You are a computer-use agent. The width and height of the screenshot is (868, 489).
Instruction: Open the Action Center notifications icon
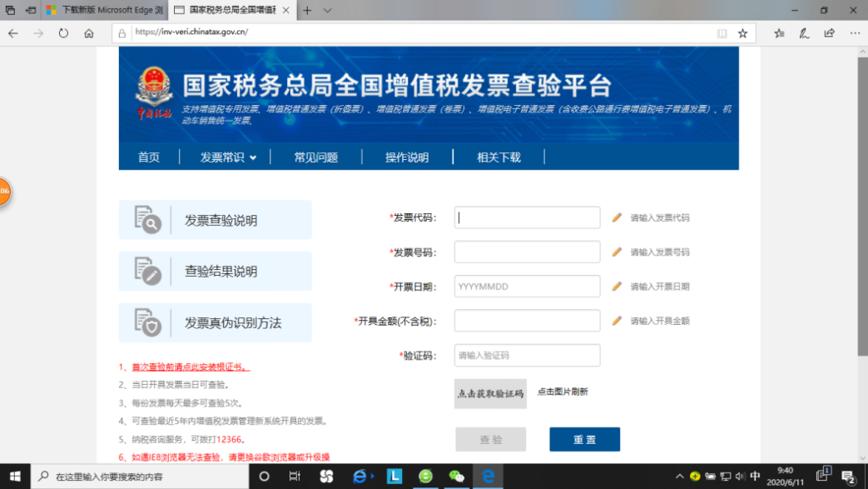pos(849,477)
